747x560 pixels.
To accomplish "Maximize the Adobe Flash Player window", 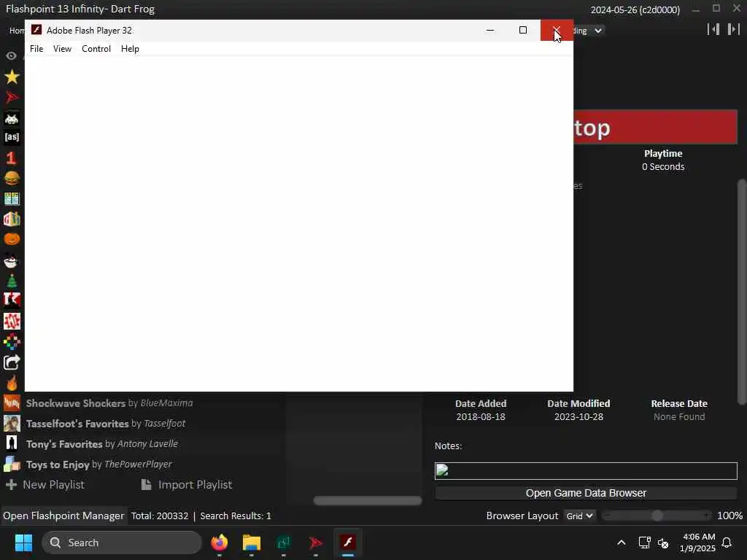I will [x=522, y=30].
